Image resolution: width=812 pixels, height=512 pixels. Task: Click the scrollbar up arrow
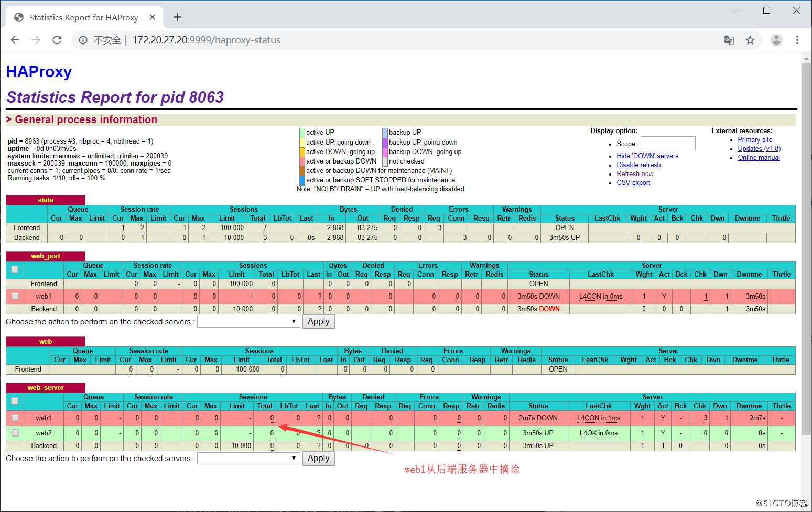(x=807, y=58)
